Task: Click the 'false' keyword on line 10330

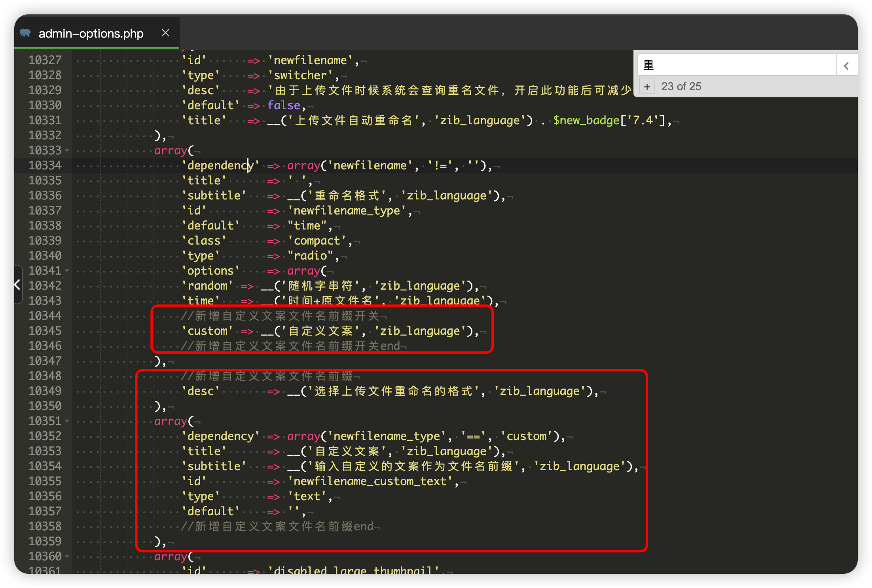Action: 284,106
